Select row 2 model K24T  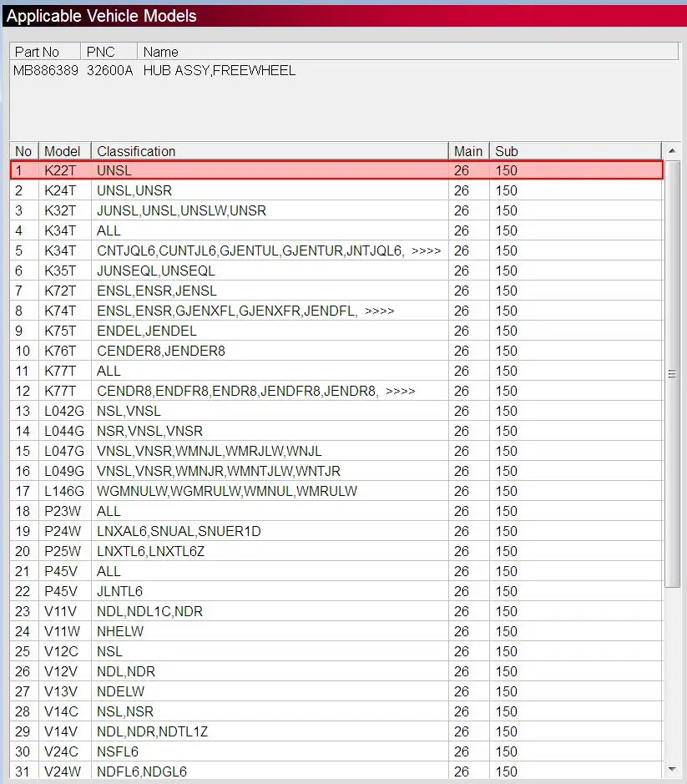pyautogui.click(x=336, y=190)
